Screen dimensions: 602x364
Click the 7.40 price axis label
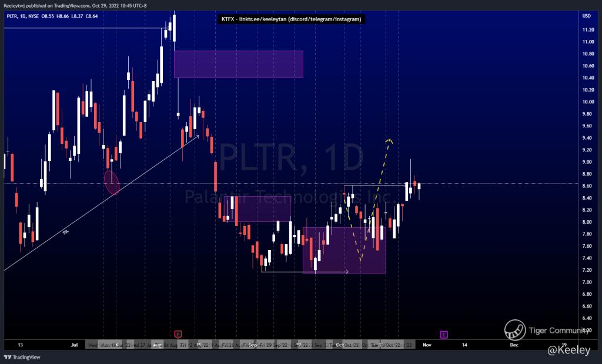pos(587,258)
